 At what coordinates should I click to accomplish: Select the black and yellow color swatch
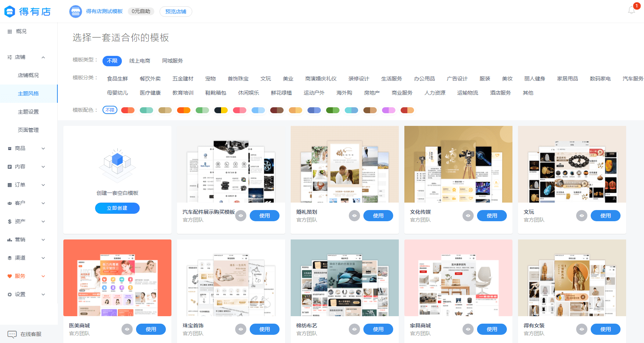pyautogui.click(x=221, y=110)
